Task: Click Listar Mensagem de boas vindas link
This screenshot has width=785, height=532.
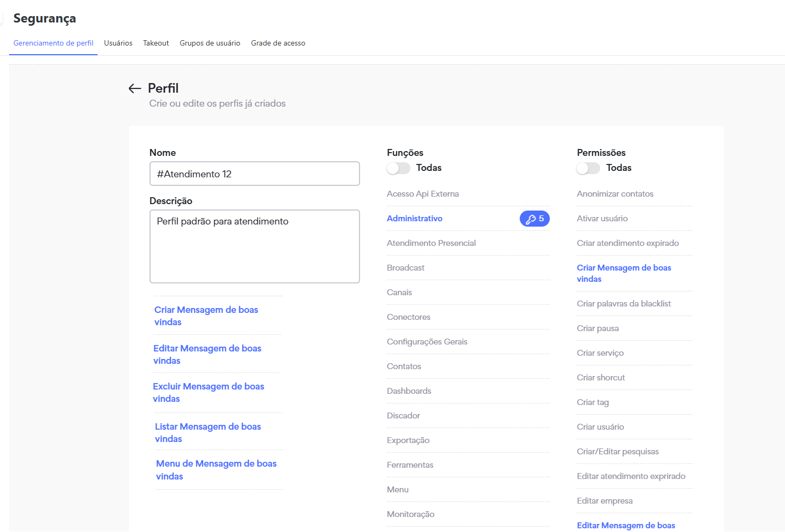Action: pos(208,432)
